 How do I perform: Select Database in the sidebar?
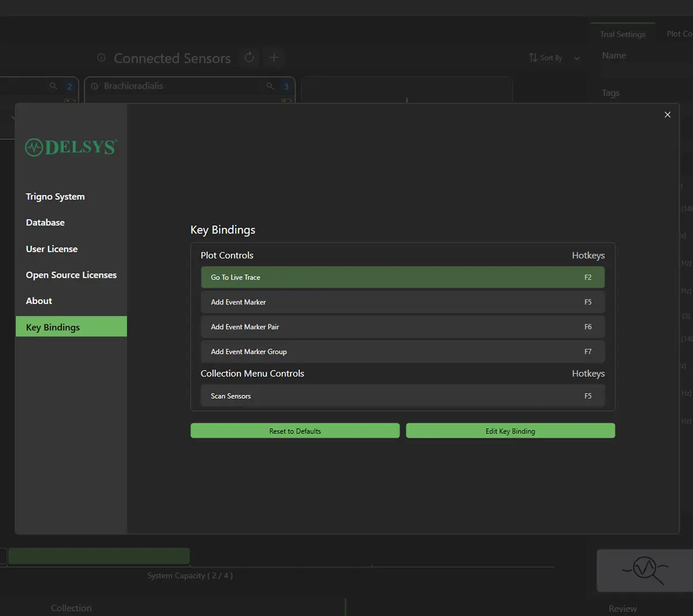(45, 222)
